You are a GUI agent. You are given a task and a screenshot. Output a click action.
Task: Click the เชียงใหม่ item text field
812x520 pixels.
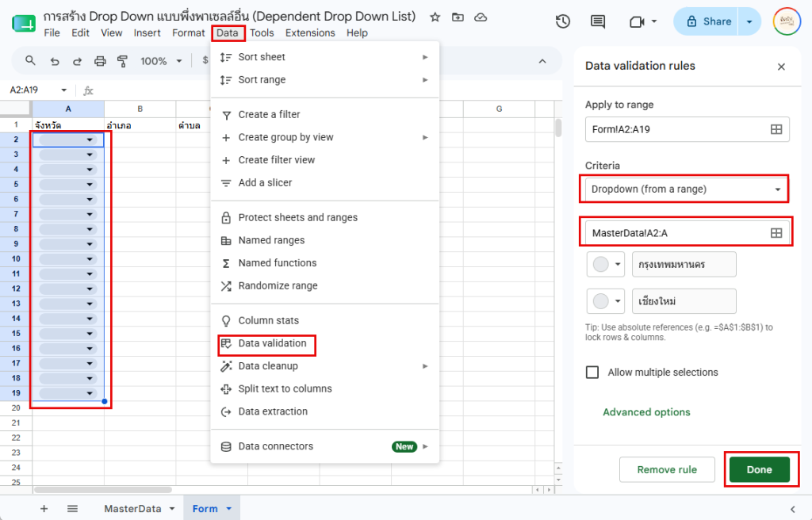[x=684, y=301]
